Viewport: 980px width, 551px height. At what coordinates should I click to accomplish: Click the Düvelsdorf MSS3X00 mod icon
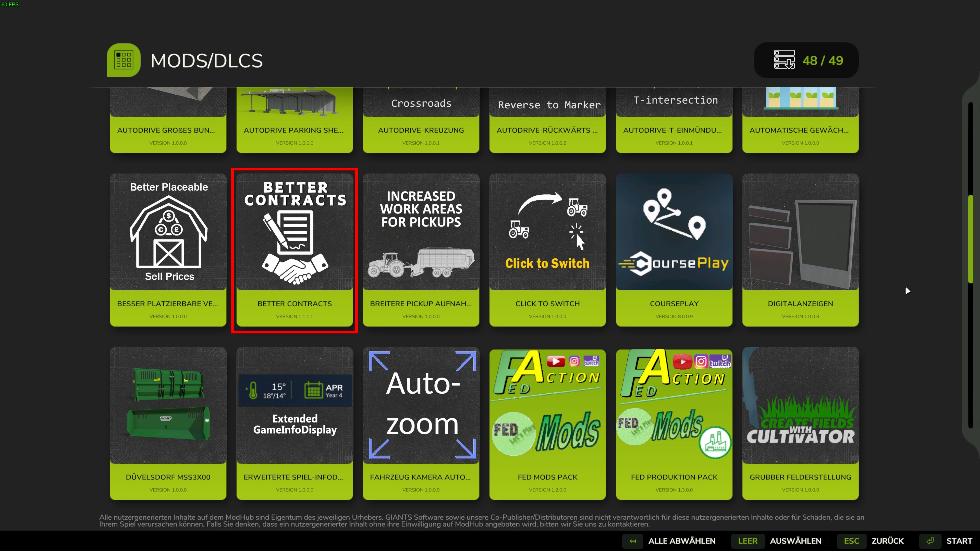168,405
